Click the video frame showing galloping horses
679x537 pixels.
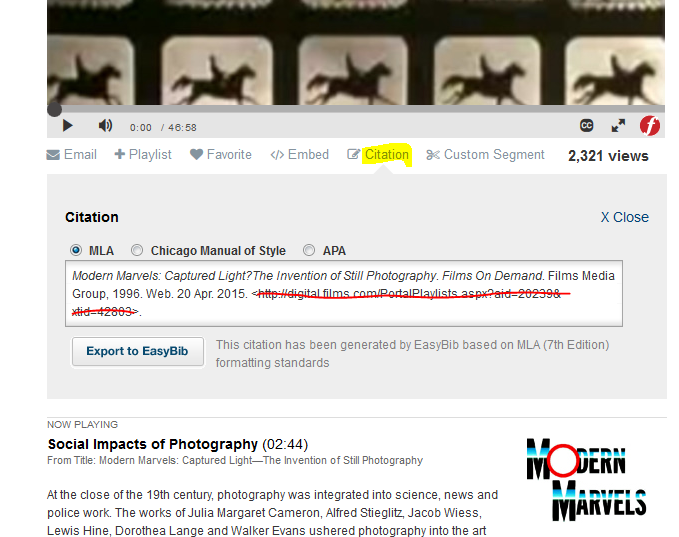356,52
